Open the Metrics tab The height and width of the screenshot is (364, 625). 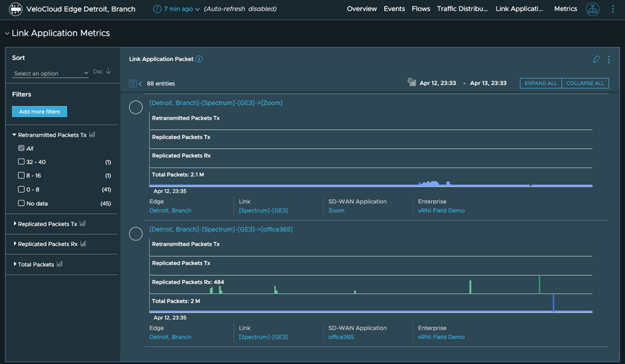click(565, 10)
